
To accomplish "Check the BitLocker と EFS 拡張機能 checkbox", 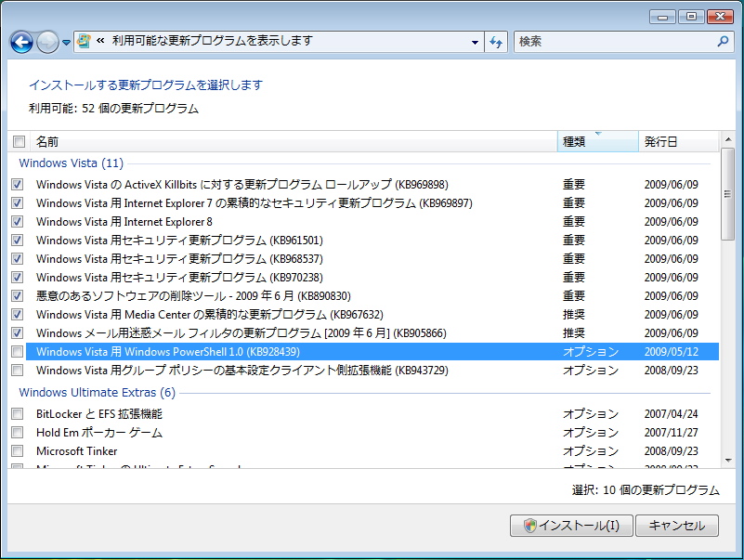I will pyautogui.click(x=18, y=414).
